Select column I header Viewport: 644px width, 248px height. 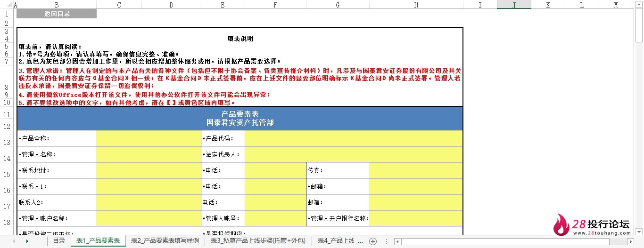480,5
